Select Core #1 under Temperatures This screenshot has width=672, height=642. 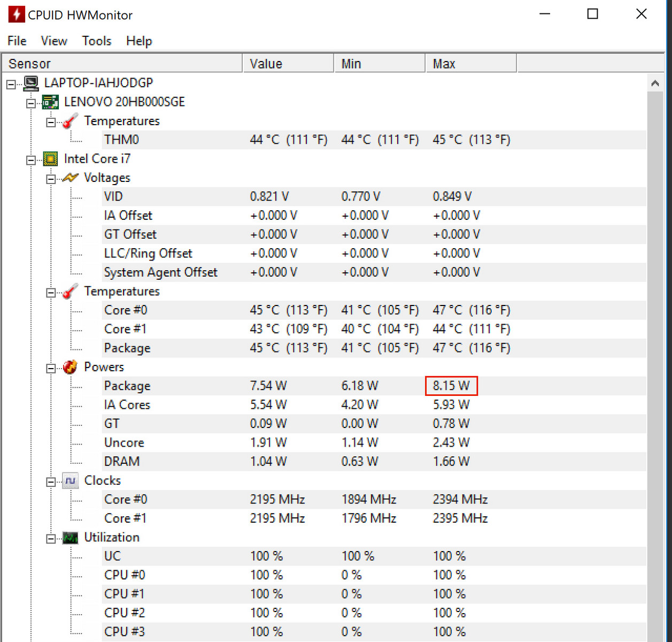click(374, 329)
